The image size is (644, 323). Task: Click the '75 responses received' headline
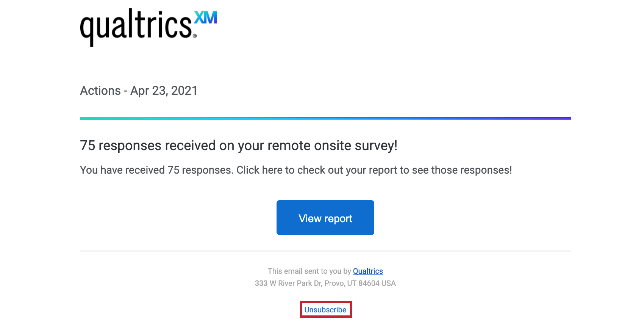(x=239, y=145)
